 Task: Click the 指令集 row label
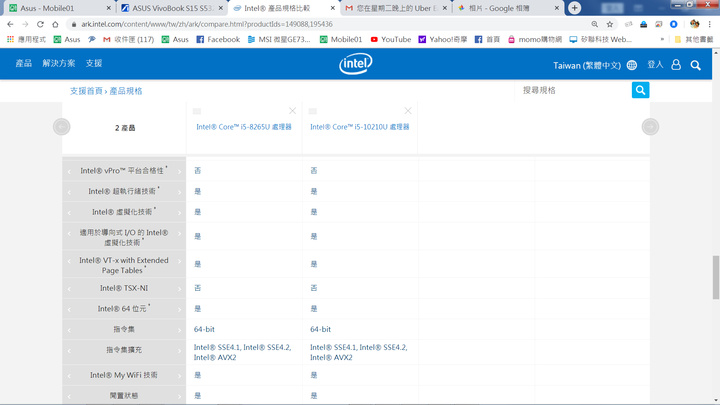pos(124,329)
